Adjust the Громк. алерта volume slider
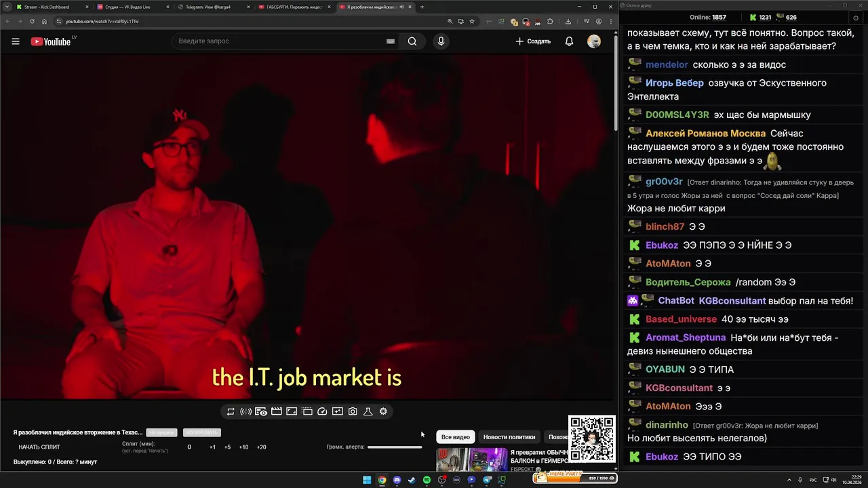 coord(395,447)
